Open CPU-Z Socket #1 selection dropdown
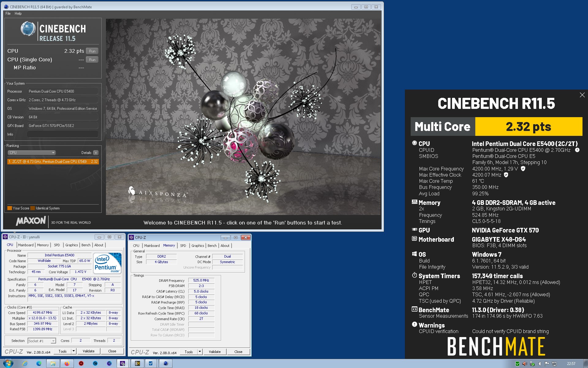The image size is (588, 368). click(x=42, y=341)
